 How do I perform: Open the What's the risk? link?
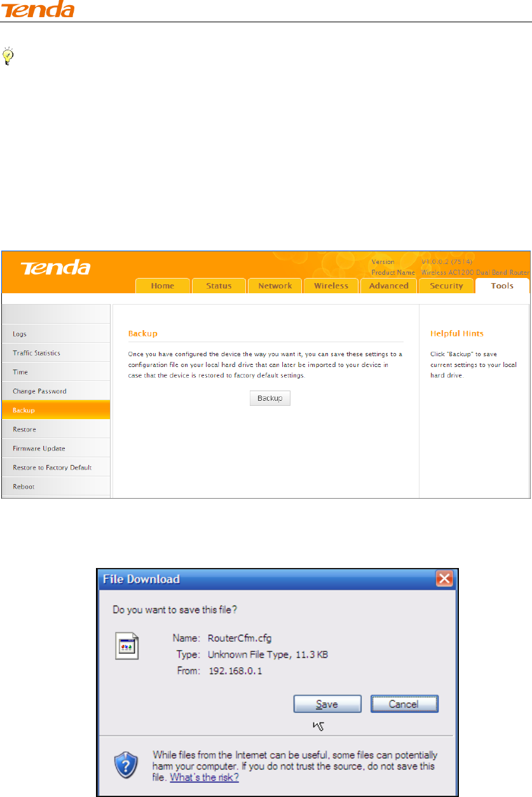coord(205,777)
